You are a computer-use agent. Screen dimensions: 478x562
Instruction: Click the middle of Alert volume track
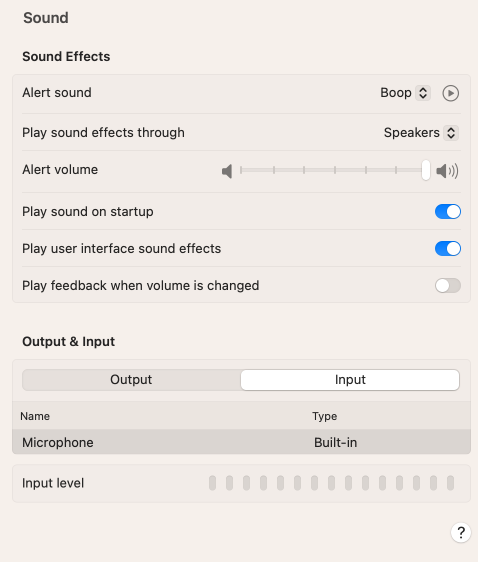click(333, 170)
